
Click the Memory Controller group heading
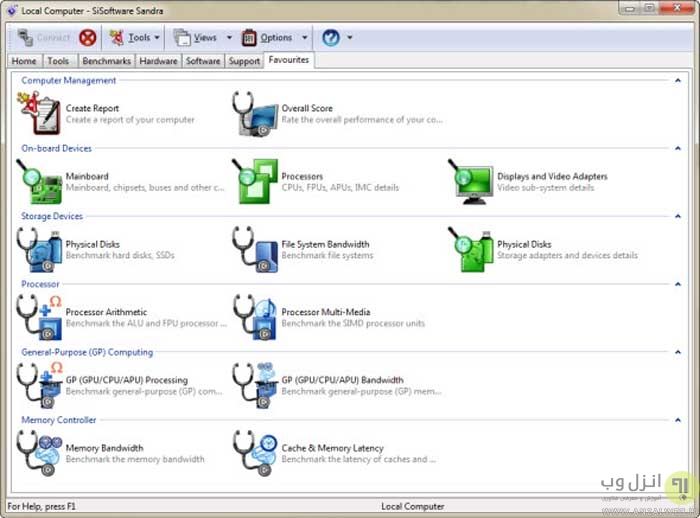click(x=58, y=420)
